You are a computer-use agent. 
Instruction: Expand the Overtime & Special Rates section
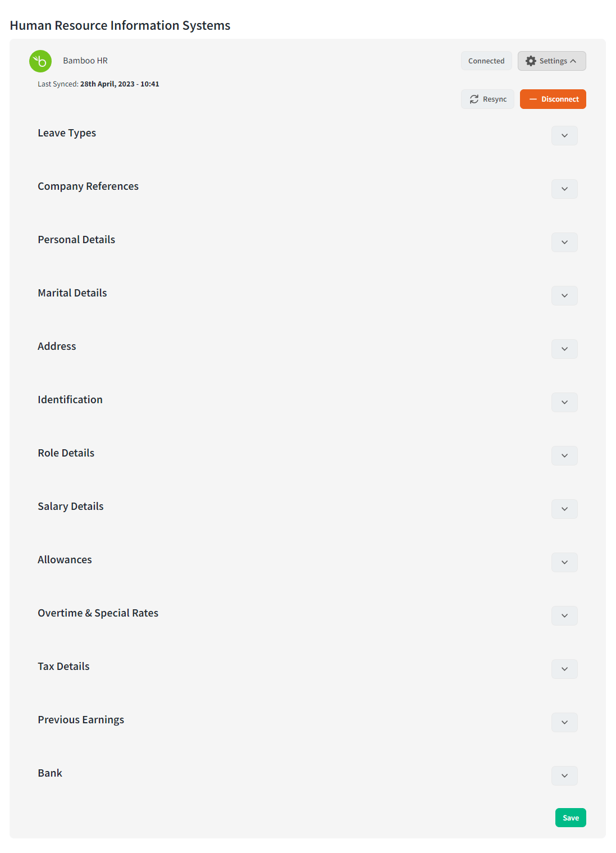[x=564, y=615]
